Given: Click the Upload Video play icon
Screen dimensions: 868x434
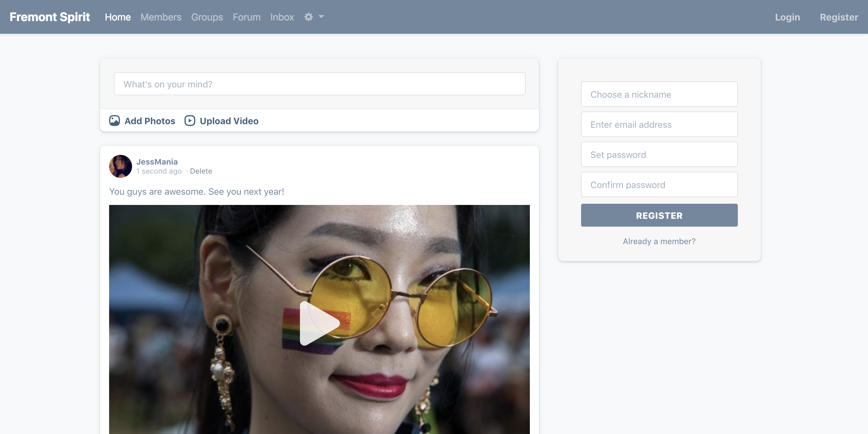Looking at the screenshot, I should click(190, 121).
